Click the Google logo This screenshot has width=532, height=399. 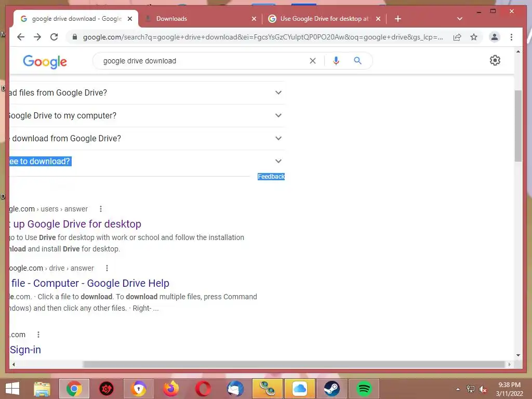[45, 61]
